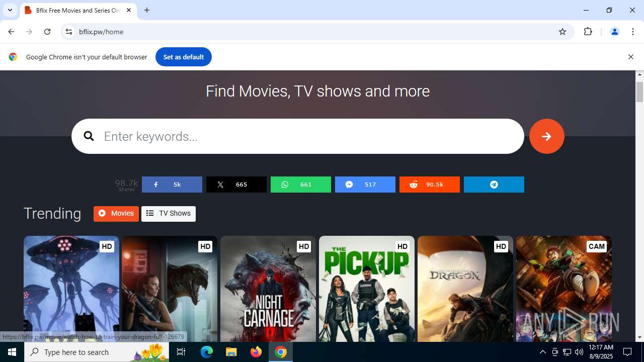This screenshot has width=644, height=362.
Task: Click the 98.7k Shares counter
Action: [126, 185]
